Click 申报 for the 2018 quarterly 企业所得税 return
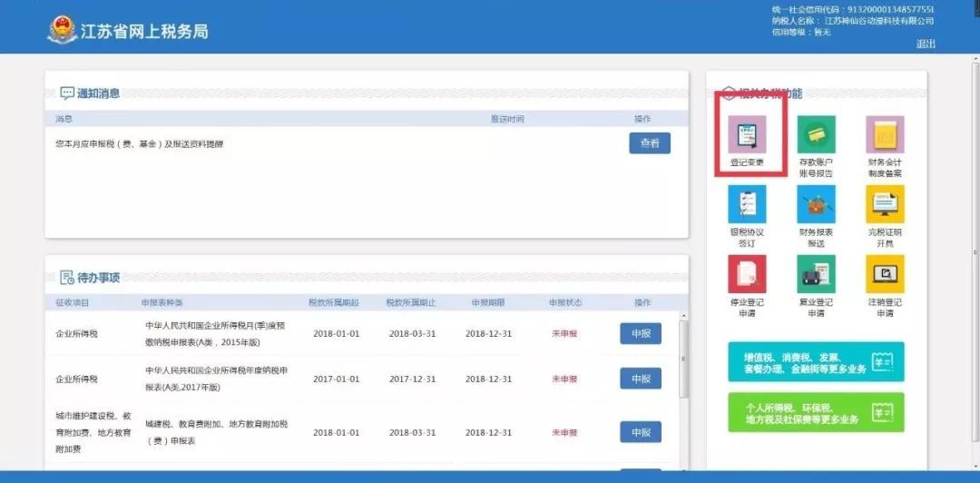Image resolution: width=980 pixels, height=483 pixels. [641, 333]
